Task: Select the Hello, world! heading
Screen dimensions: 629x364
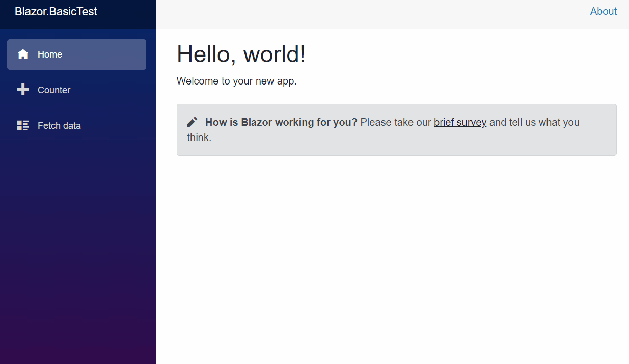Action: pyautogui.click(x=241, y=54)
